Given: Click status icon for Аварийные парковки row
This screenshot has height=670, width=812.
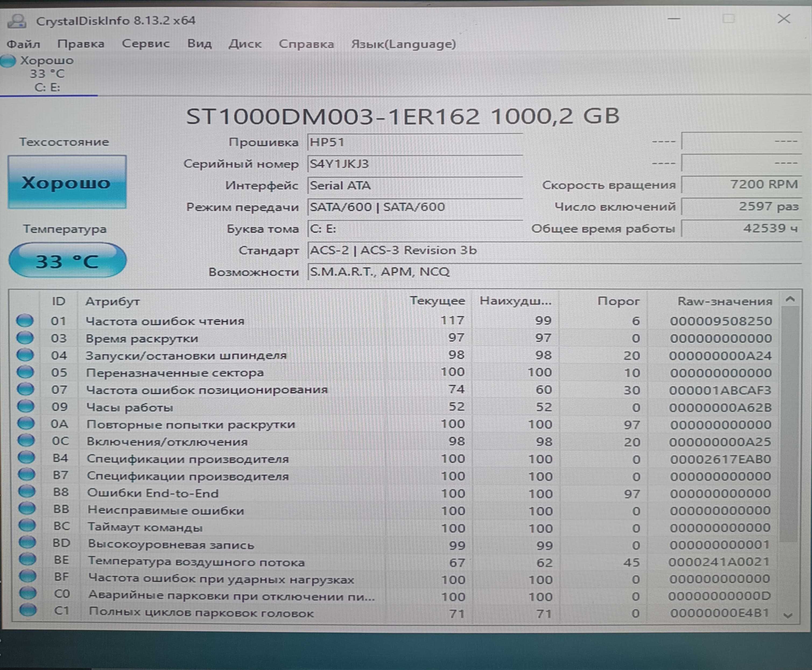Looking at the screenshot, I should (x=28, y=593).
